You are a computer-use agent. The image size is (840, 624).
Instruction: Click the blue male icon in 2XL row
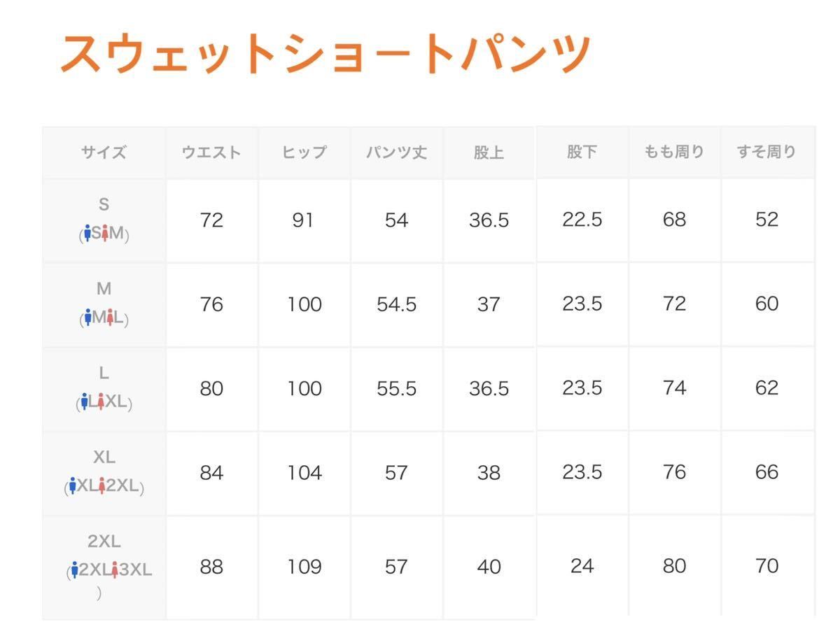[75, 571]
